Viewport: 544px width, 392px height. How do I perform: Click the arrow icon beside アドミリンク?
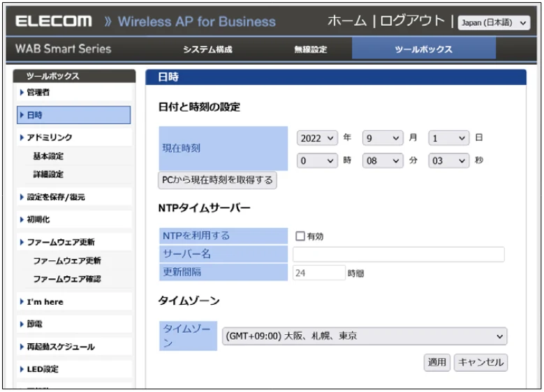point(22,137)
